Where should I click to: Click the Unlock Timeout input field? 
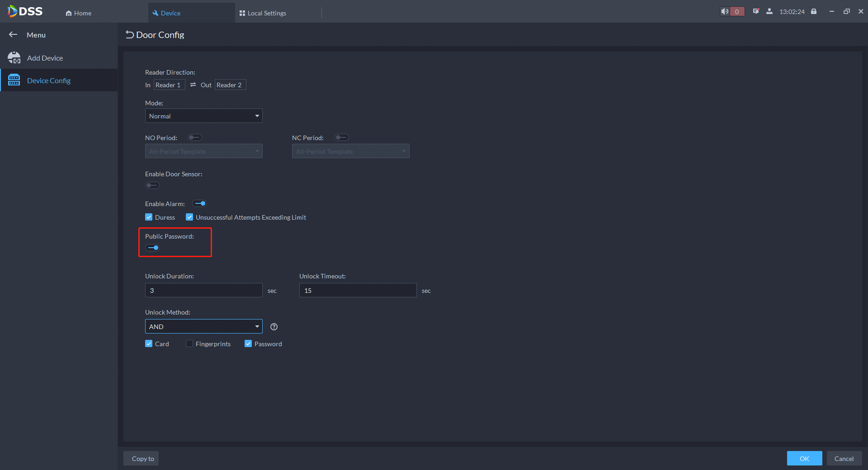(358, 291)
